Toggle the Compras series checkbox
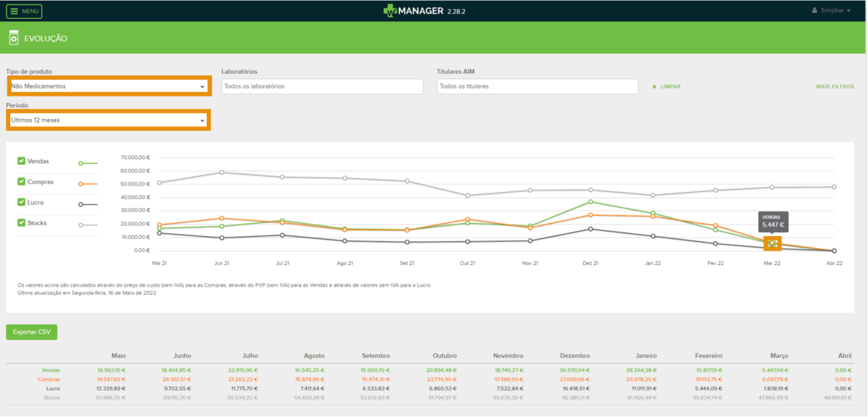This screenshot has width=868, height=417. click(22, 182)
